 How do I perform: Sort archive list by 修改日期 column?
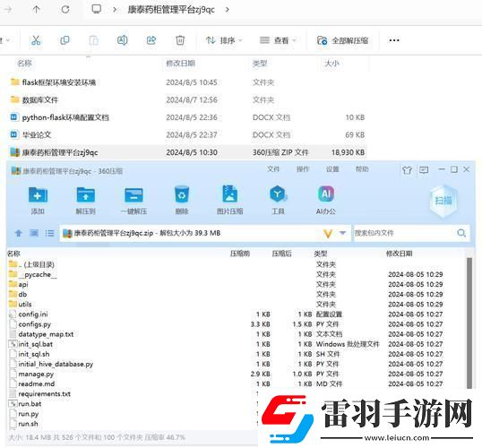click(399, 254)
